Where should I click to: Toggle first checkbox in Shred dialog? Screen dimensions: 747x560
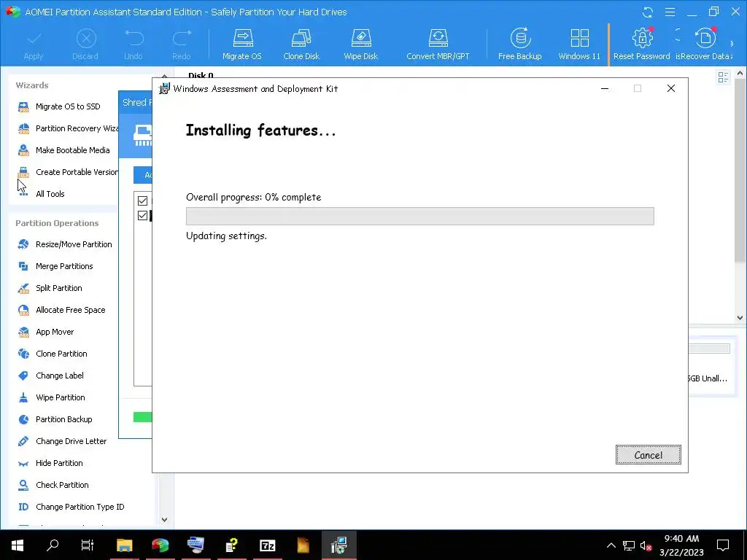pos(142,201)
